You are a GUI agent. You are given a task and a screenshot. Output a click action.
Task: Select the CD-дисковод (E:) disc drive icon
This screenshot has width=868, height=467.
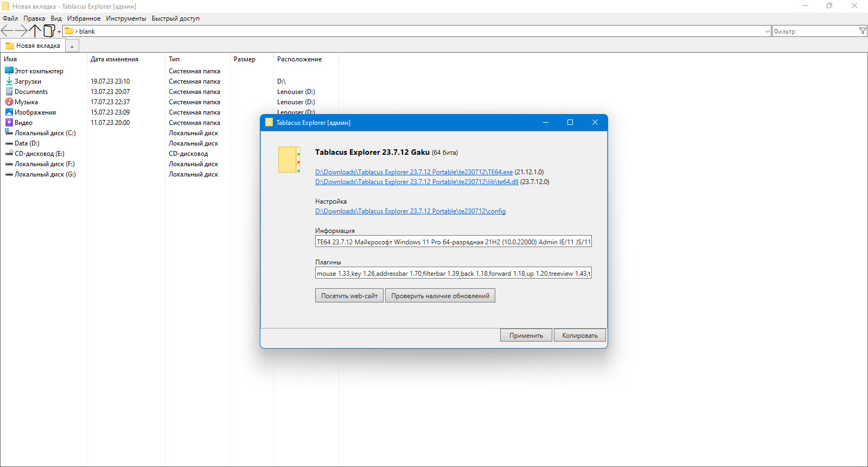tap(9, 153)
